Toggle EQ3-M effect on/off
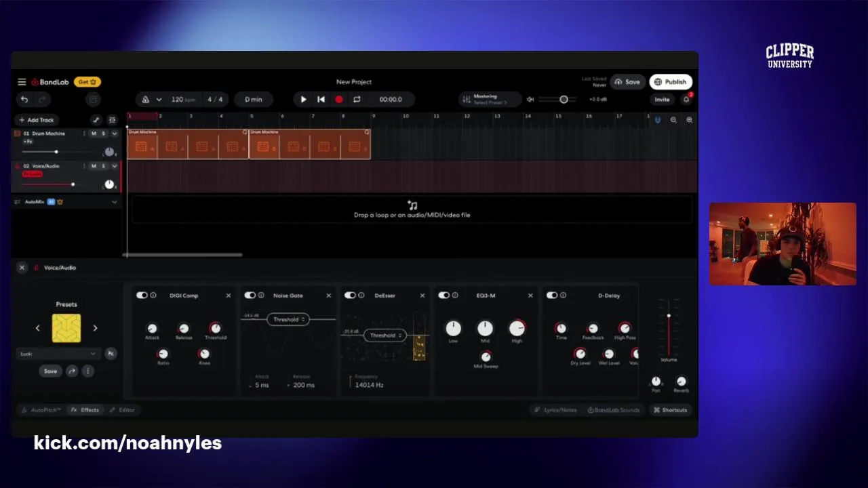 click(x=443, y=296)
